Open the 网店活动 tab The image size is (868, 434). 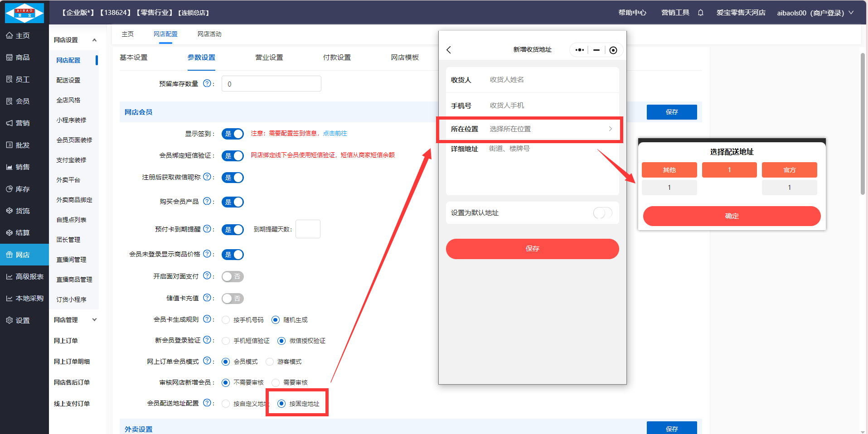(x=209, y=34)
